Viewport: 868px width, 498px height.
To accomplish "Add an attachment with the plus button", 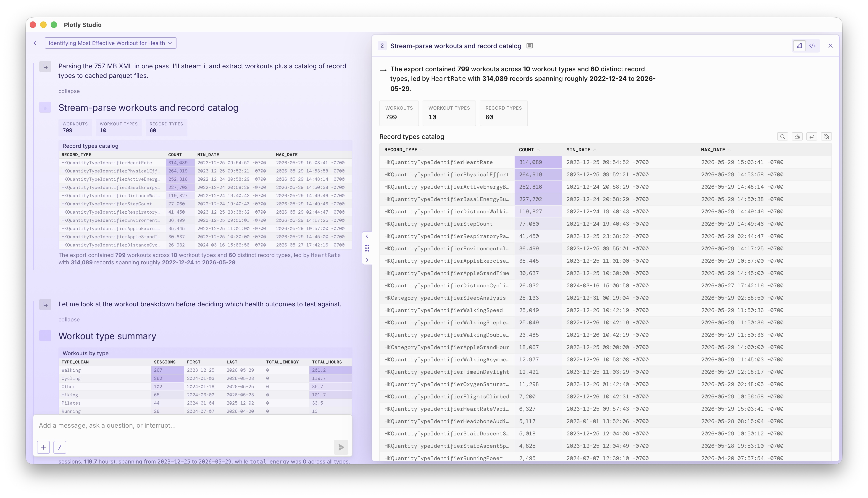I will [43, 447].
